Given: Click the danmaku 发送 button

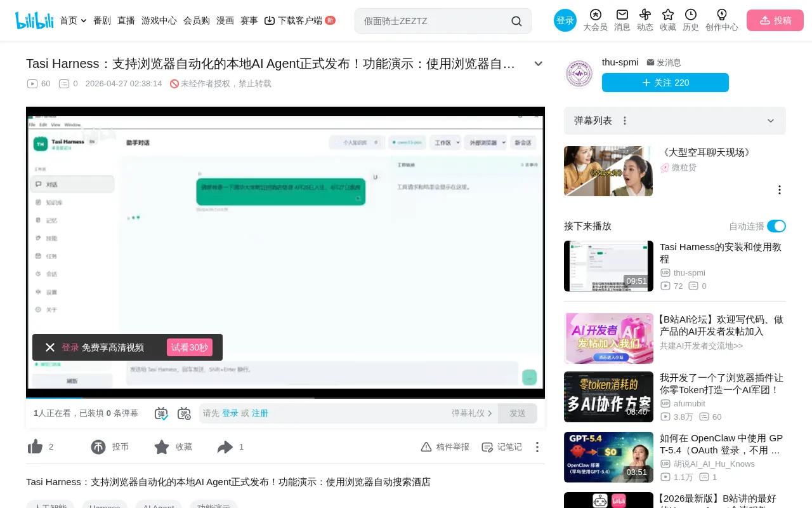Looking at the screenshot, I should click(x=518, y=413).
